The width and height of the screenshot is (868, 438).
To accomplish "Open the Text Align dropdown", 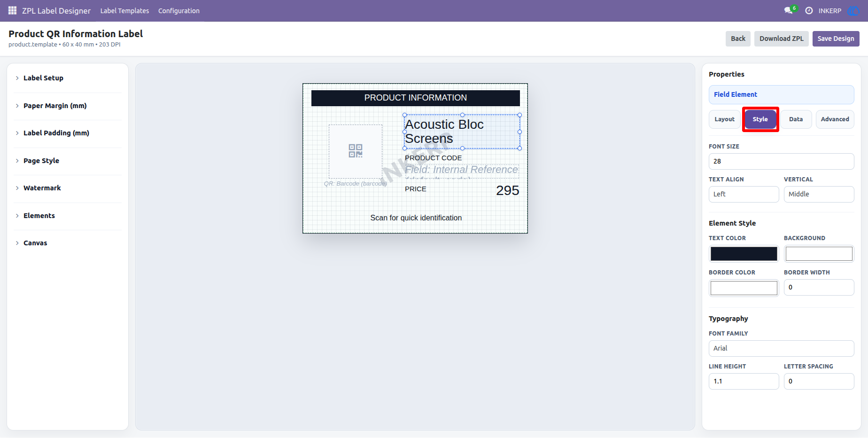I will coord(744,194).
